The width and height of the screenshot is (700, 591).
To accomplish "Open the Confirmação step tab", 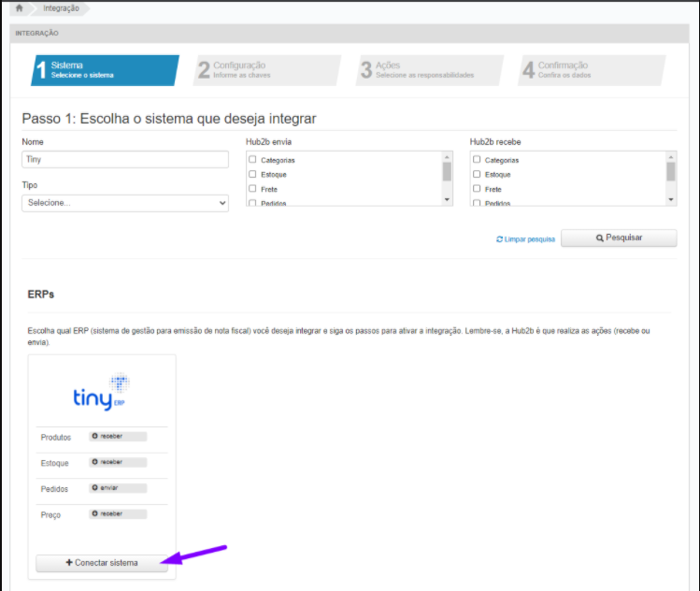I will 592,70.
